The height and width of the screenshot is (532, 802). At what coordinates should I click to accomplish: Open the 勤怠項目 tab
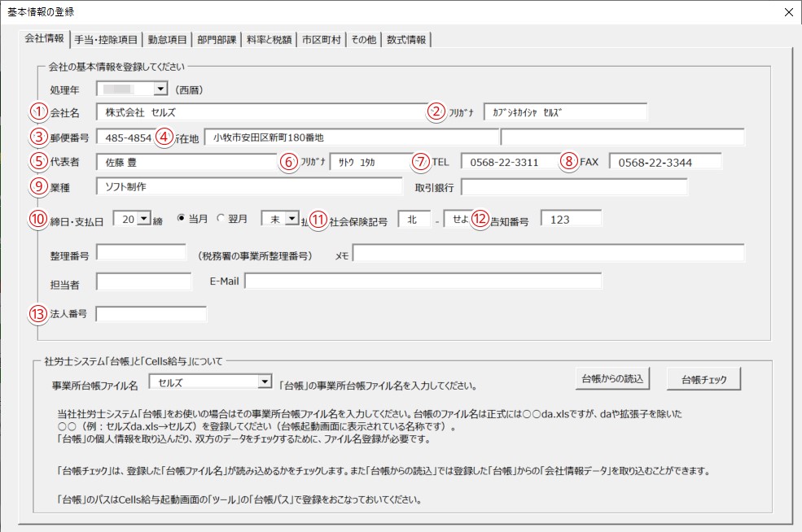pyautogui.click(x=167, y=39)
